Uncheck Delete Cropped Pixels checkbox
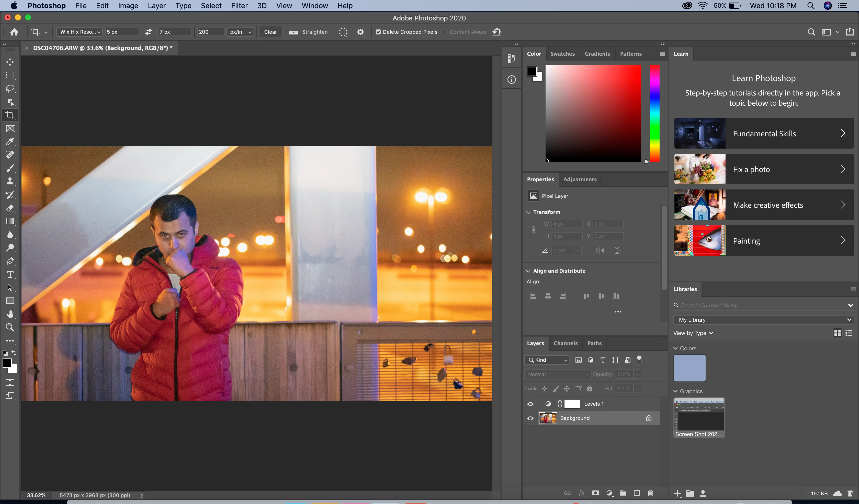Screen dimensions: 859x504 pos(378,32)
